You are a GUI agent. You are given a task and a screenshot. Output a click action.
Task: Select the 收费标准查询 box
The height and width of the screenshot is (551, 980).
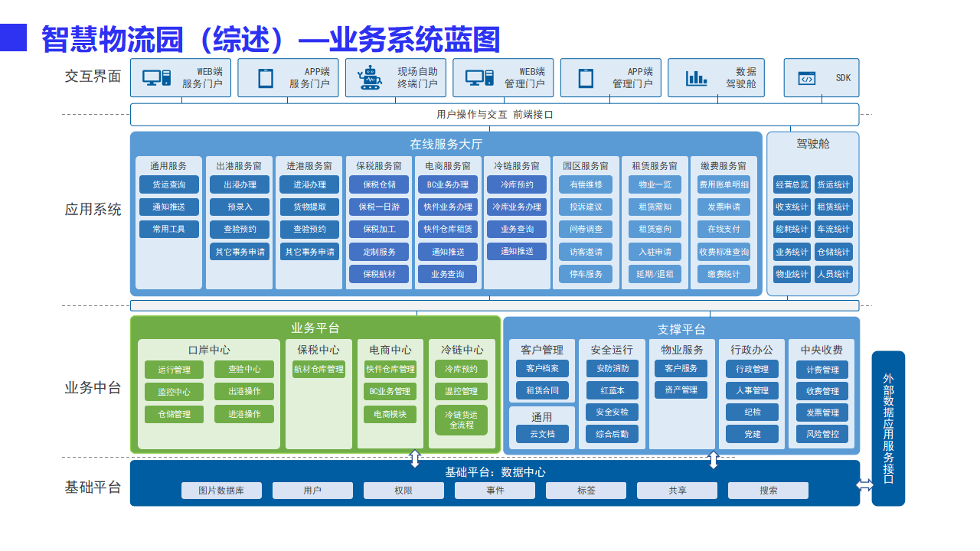point(724,252)
